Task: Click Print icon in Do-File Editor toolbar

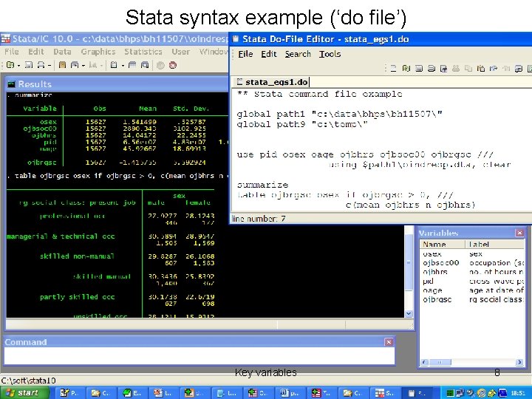Action: pyautogui.click(x=432, y=69)
